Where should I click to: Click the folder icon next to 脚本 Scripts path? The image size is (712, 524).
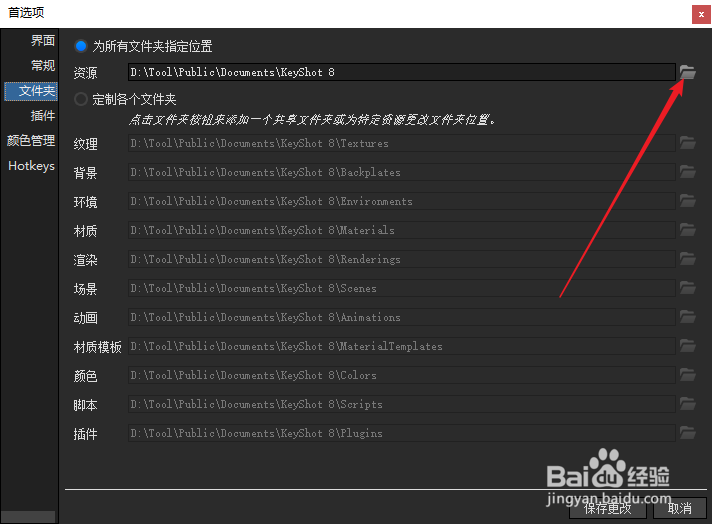pos(687,404)
